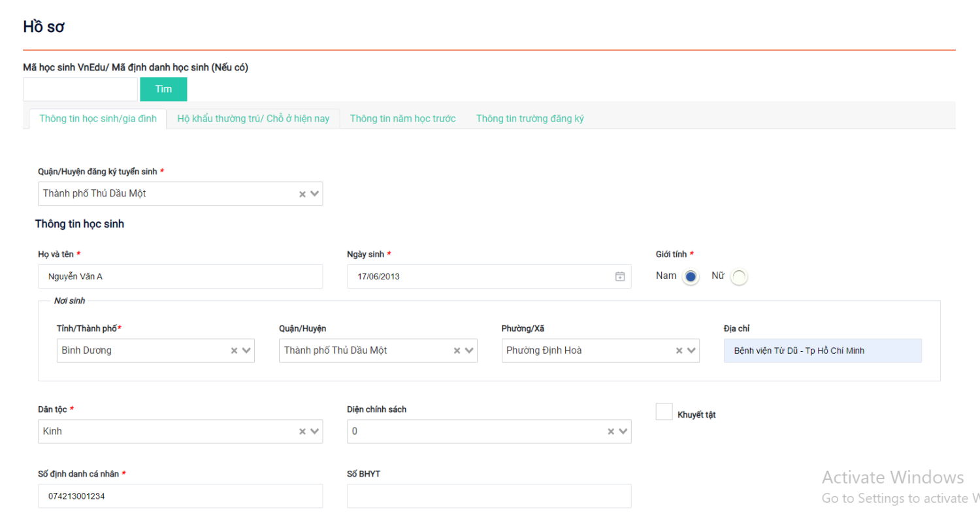The image size is (980, 519).
Task: Click the Mã học sinh VnEdu input field
Action: [80, 89]
